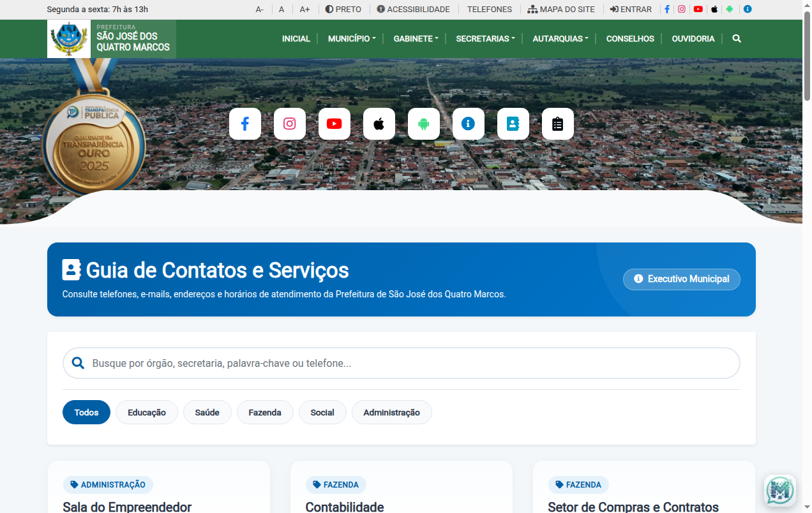Filter contacts by Saúde
Viewport: 812px width, 513px height.
(x=207, y=412)
